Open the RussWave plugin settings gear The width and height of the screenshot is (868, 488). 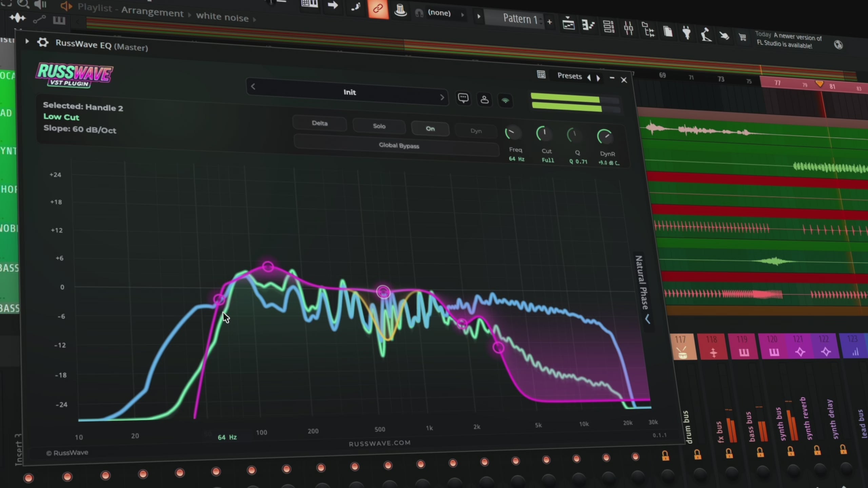[43, 43]
